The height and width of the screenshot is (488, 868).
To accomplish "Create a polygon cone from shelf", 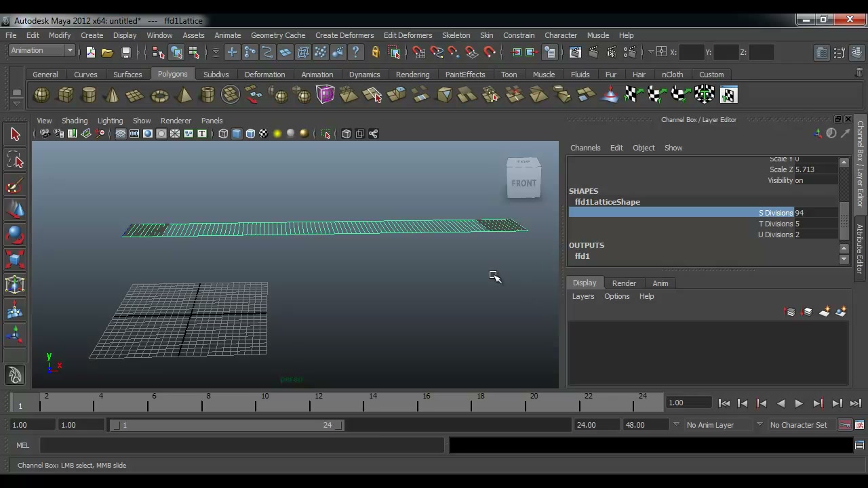I will pos(113,95).
